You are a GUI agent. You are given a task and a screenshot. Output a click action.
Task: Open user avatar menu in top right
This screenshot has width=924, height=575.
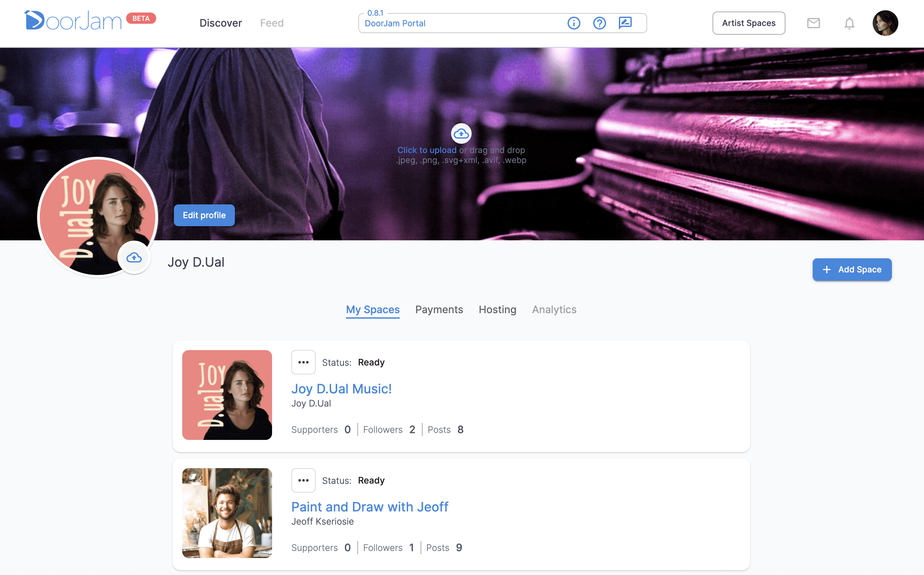(x=885, y=23)
